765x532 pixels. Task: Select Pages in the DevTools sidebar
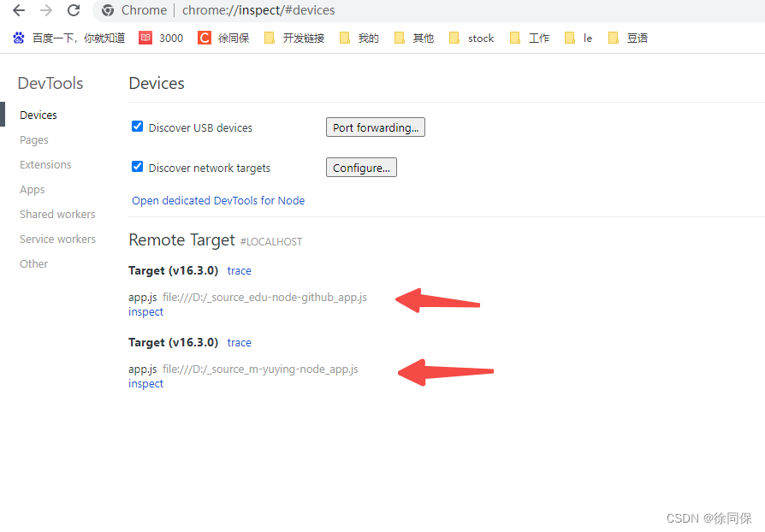(x=34, y=140)
